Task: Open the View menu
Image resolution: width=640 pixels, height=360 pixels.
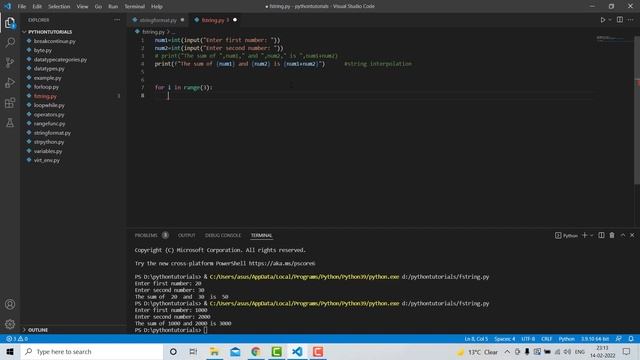Action: (82, 7)
